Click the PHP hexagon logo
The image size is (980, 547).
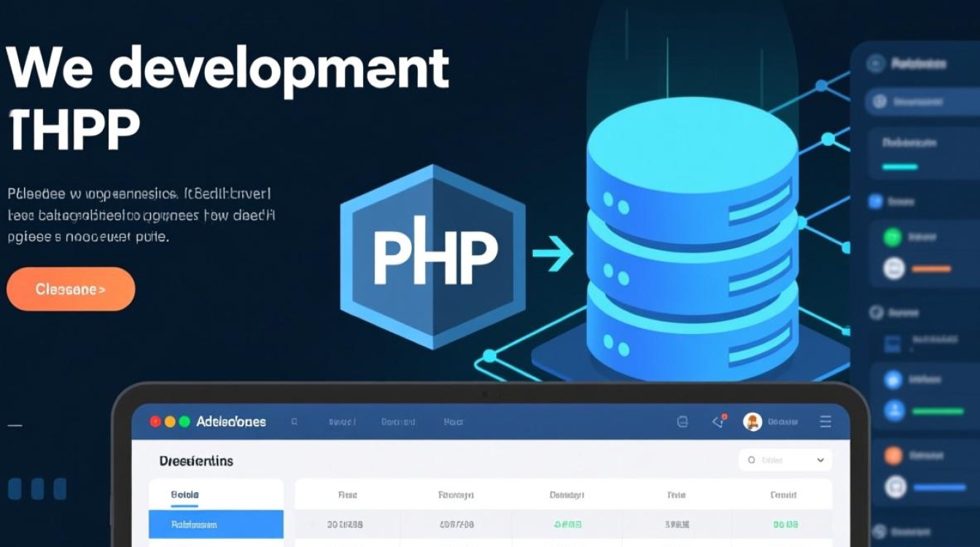pyautogui.click(x=433, y=257)
